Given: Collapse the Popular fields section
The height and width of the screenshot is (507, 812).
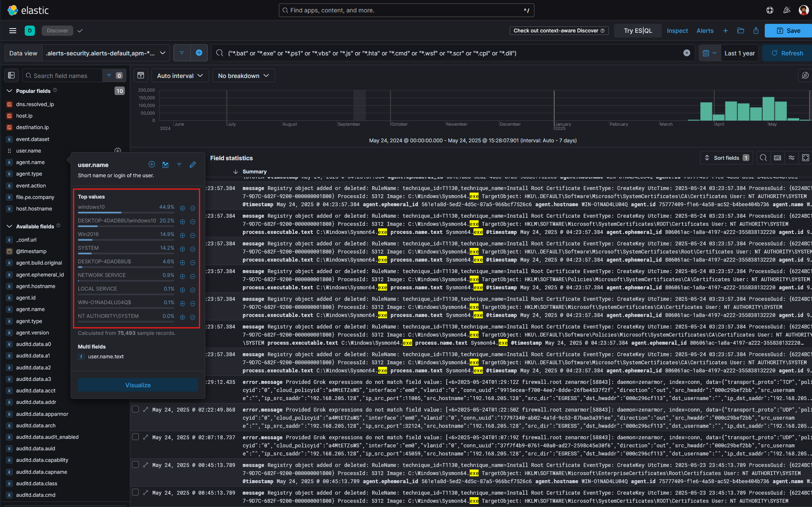Looking at the screenshot, I should pos(9,91).
